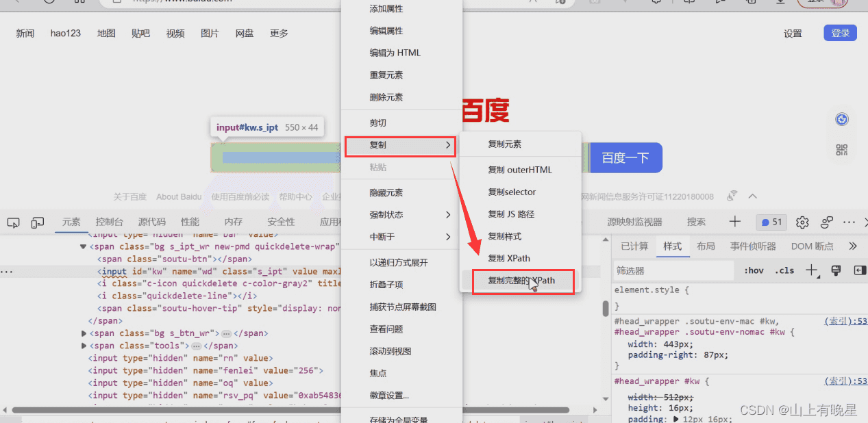Viewport: 868px width, 423px height.
Task: Click the Baidu AI assistant sidebar icon
Action: click(842, 120)
